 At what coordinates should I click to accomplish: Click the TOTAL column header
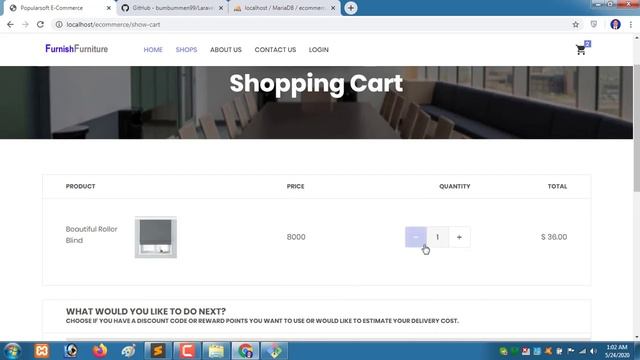pyautogui.click(x=558, y=186)
